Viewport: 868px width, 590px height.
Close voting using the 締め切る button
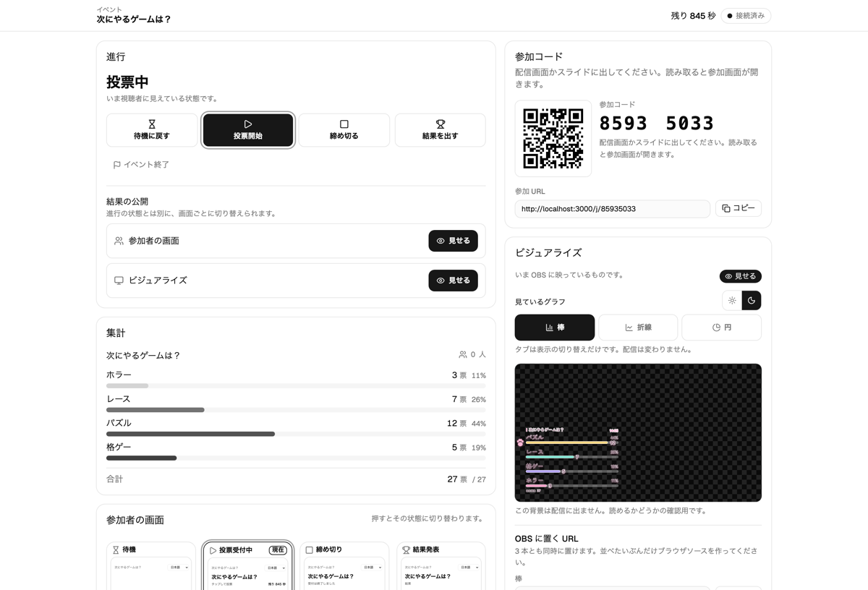tap(344, 130)
